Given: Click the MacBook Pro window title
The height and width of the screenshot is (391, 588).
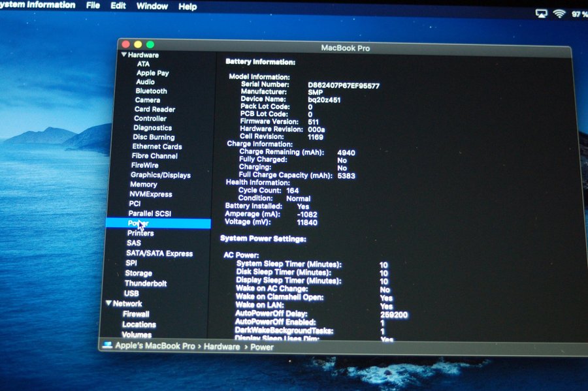Looking at the screenshot, I should click(x=346, y=48).
